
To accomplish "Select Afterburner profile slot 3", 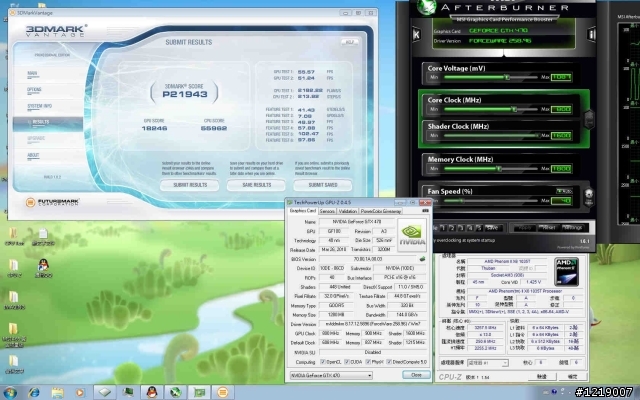I will (461, 228).
